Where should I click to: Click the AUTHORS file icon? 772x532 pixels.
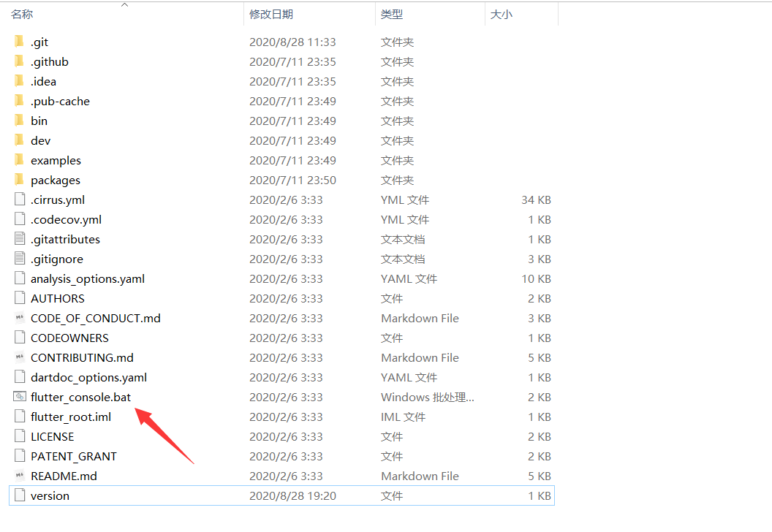[20, 297]
